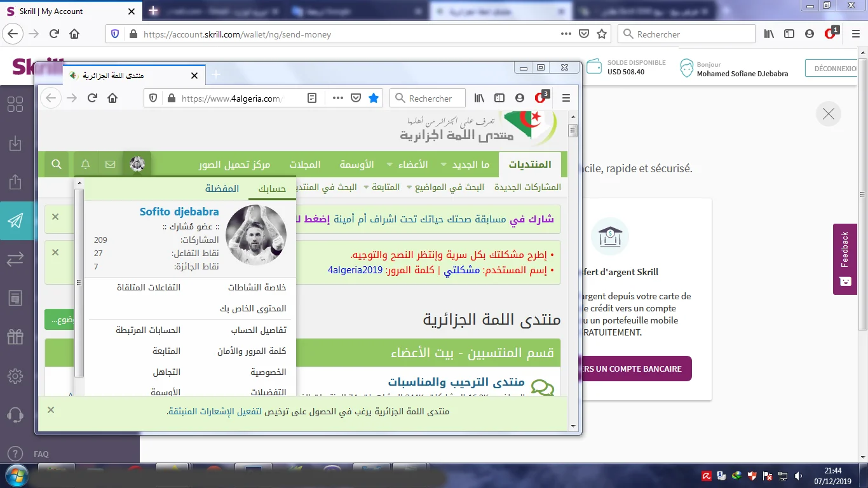The width and height of the screenshot is (868, 488).
Task: Open the forum private messages envelope
Action: pyautogui.click(x=111, y=165)
